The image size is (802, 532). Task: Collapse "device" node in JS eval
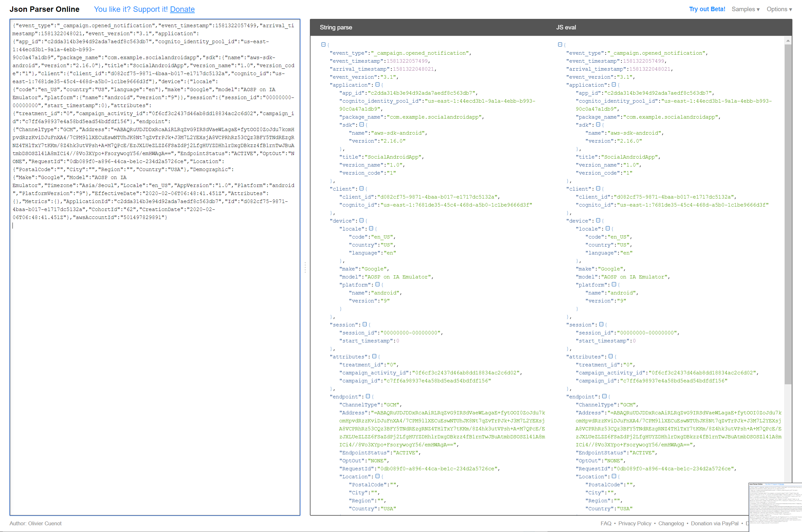(598, 220)
